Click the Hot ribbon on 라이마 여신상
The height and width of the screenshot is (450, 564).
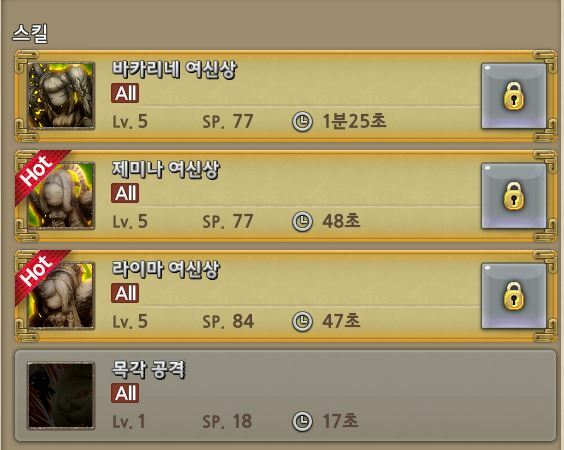[x=38, y=273]
